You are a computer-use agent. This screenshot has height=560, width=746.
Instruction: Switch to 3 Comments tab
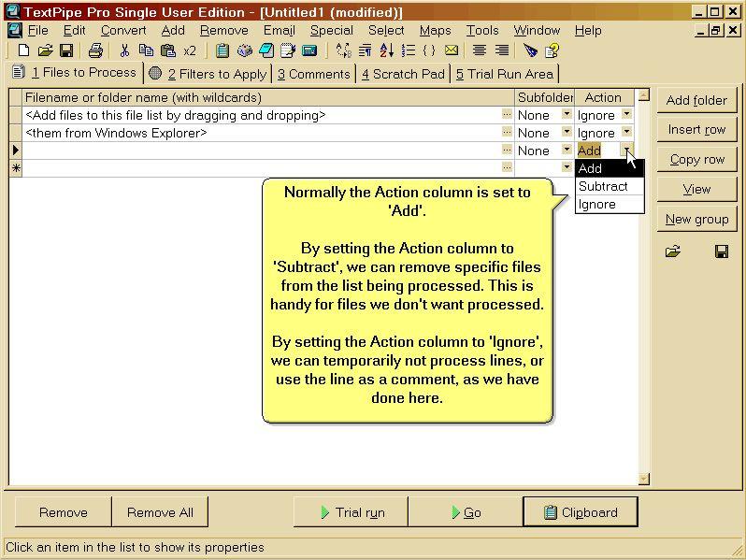[313, 74]
